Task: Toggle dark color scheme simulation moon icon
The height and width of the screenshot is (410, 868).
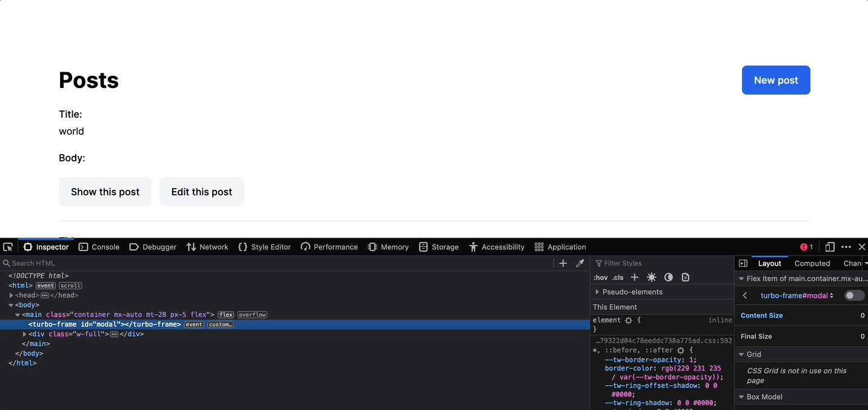Action: (669, 277)
